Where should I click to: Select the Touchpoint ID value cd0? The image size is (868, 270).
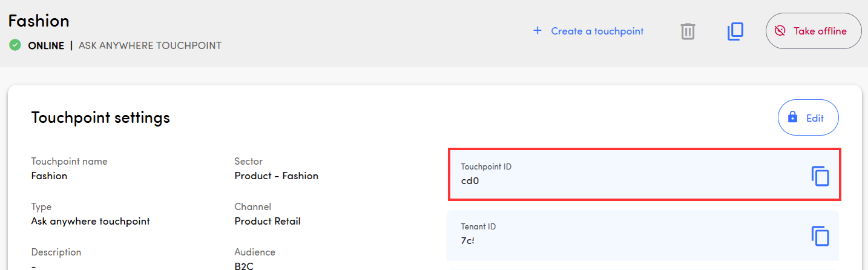(x=470, y=180)
